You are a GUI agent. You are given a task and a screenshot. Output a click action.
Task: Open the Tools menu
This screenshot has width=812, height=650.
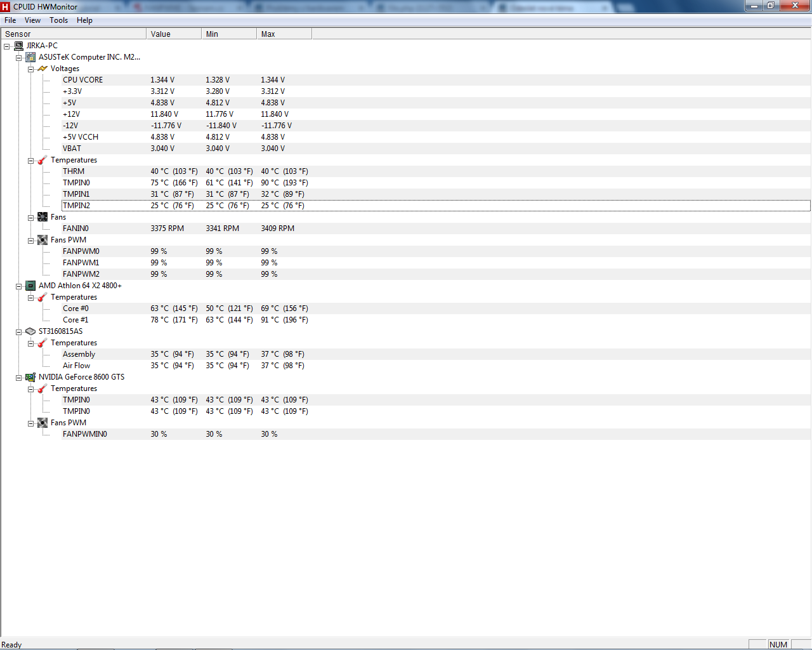click(x=59, y=20)
